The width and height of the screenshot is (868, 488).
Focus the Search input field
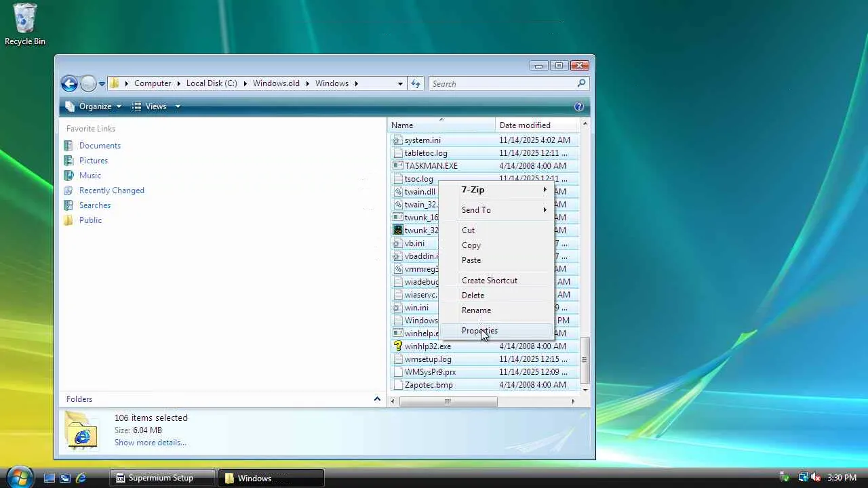tap(502, 83)
